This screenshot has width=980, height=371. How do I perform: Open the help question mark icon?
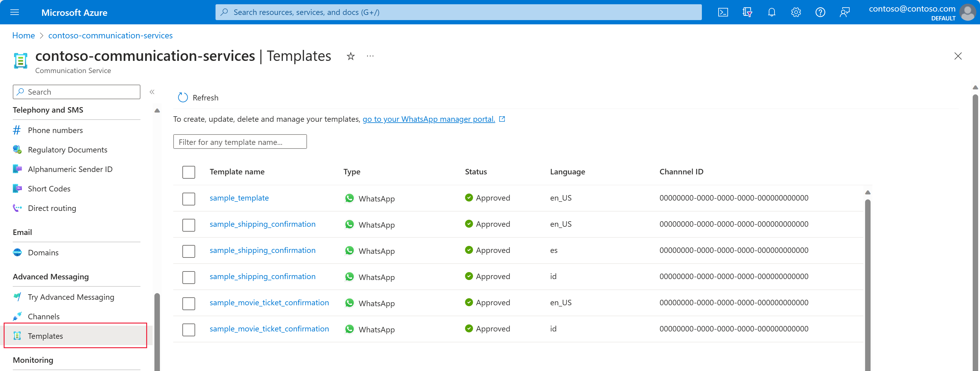820,12
